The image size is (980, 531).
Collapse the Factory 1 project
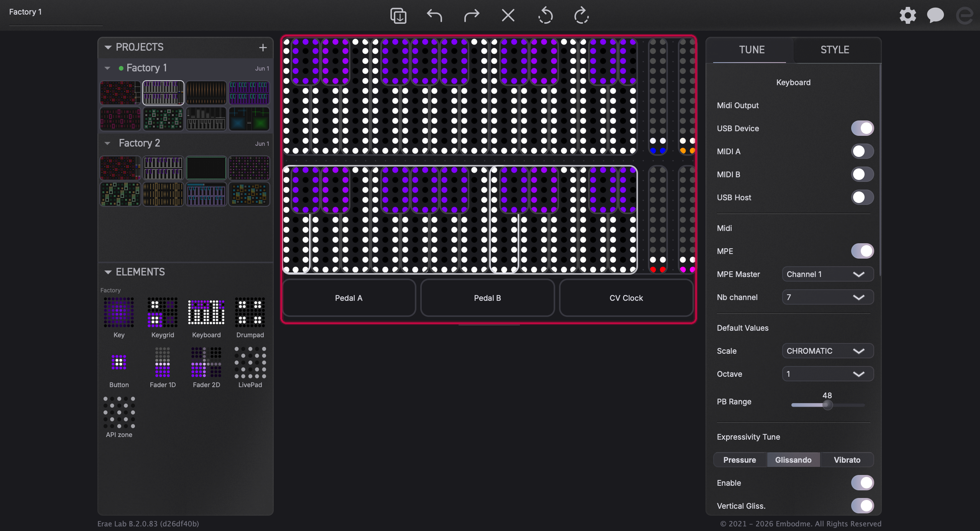(x=107, y=68)
